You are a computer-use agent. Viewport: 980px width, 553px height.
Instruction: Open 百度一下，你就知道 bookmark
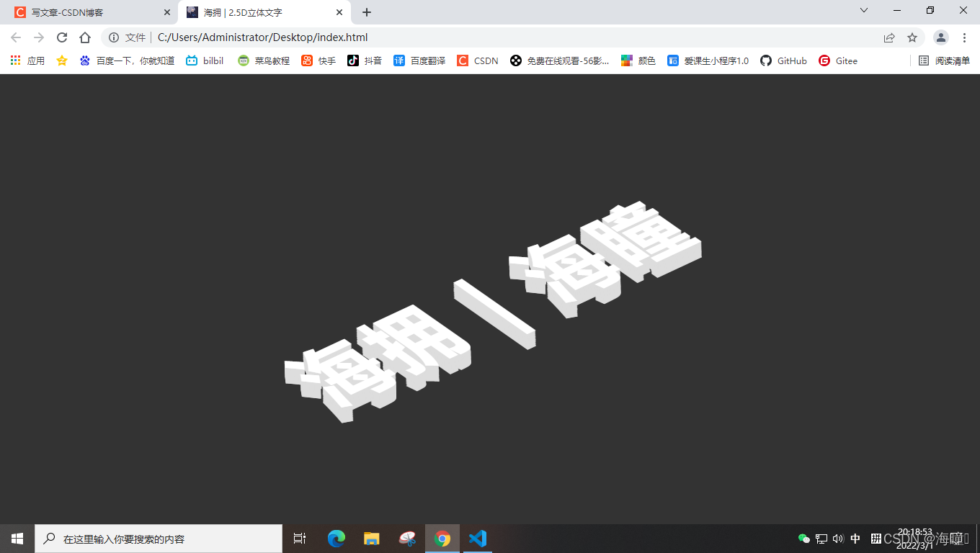click(x=127, y=60)
